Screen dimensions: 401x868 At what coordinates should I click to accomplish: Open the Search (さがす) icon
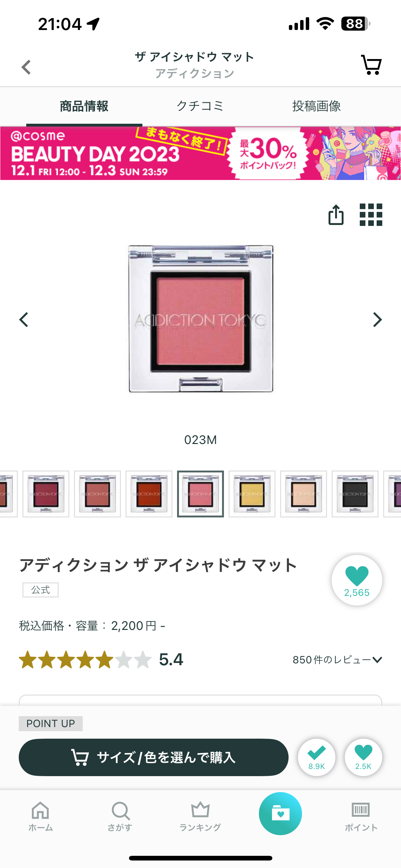pos(120,816)
